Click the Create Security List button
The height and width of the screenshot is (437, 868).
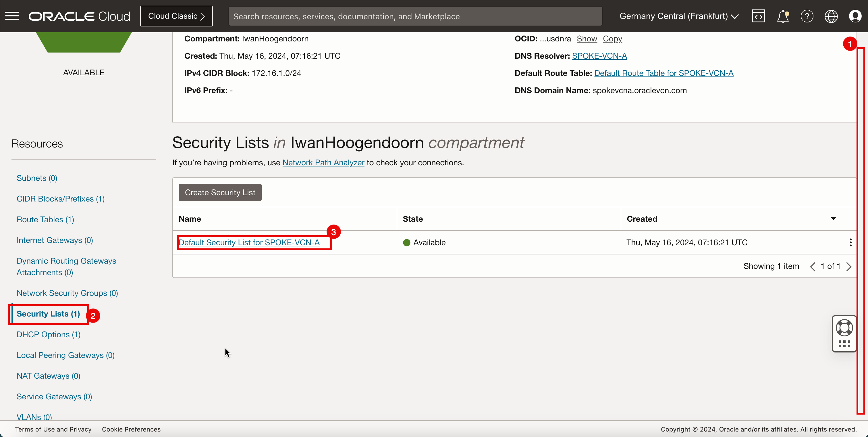(x=220, y=192)
